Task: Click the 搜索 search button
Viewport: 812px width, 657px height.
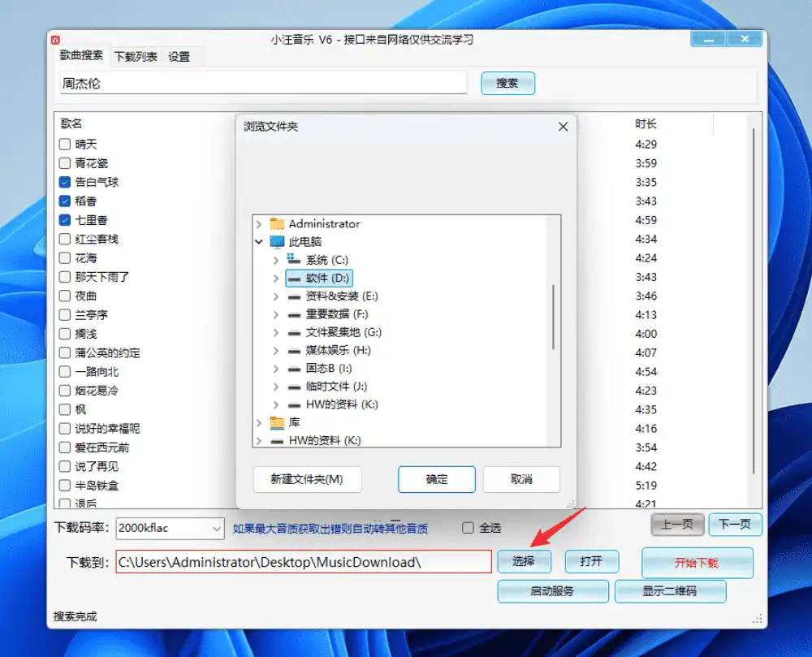Action: click(508, 83)
